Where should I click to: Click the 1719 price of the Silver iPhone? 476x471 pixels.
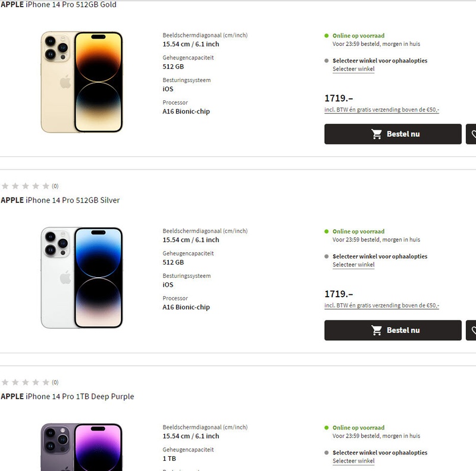coord(339,294)
